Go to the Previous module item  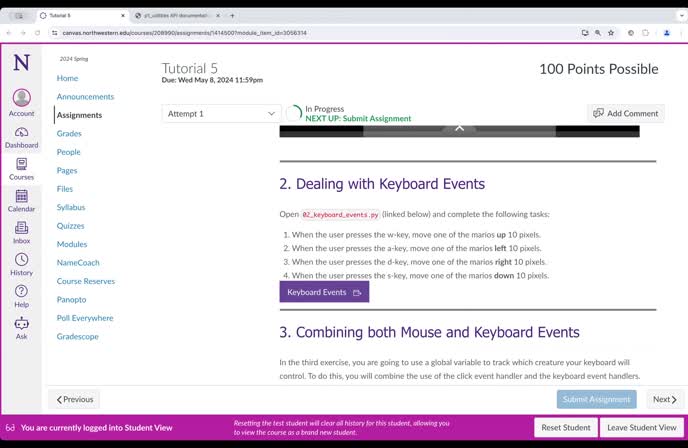[x=75, y=399]
